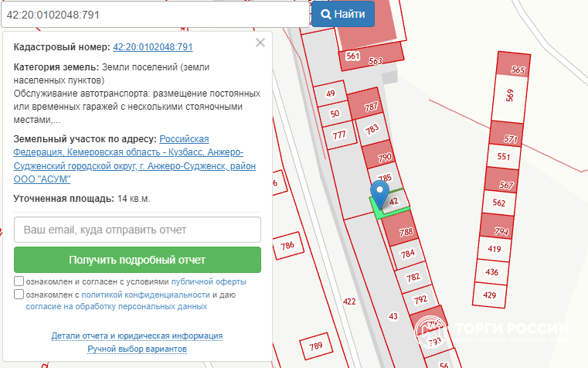The image size is (588, 368).
Task: Click Ручной выбор вариантов link
Action: pyautogui.click(x=137, y=349)
